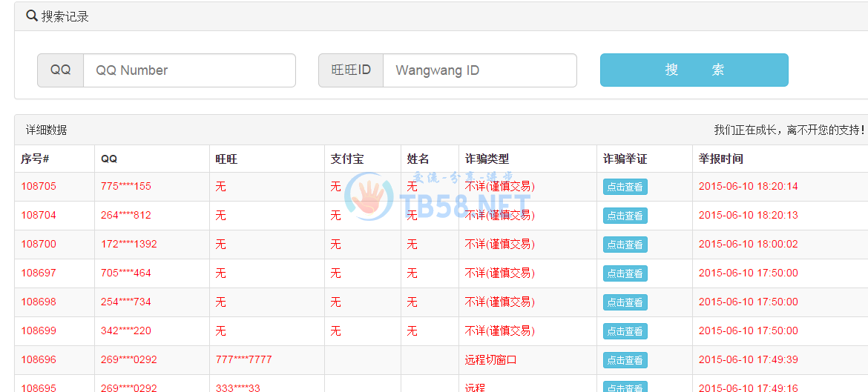Click timestamp 2015-06-10 17:49:16
The width and height of the screenshot is (868, 392).
coord(749,388)
